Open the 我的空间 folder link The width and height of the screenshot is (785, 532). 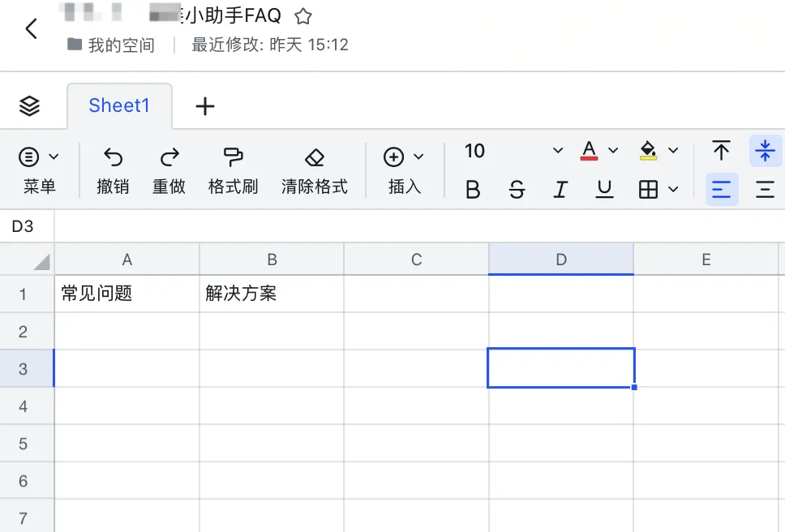121,45
